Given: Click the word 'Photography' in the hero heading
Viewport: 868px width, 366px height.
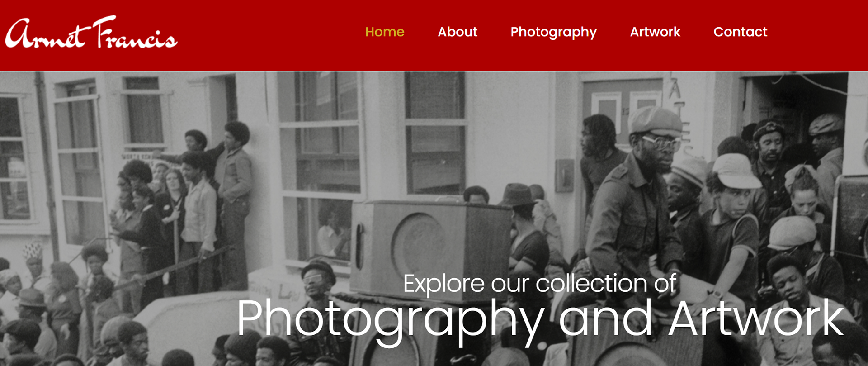Looking at the screenshot, I should 391,320.
